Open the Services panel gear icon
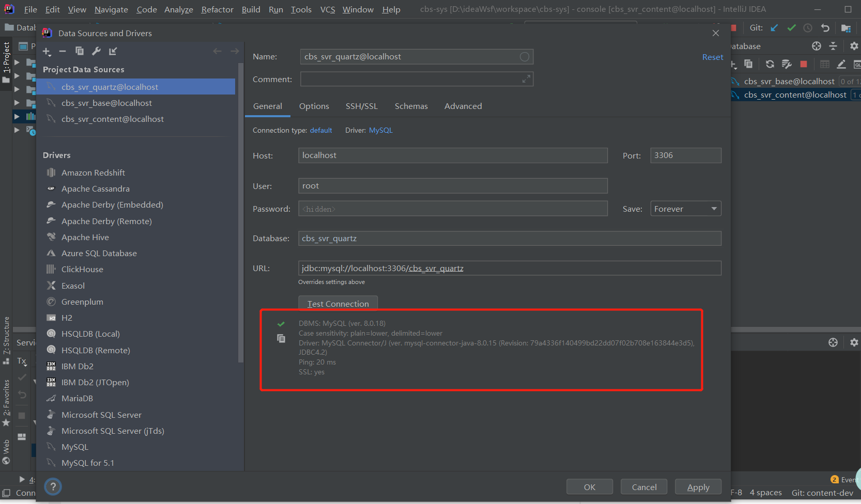Screen dimensions: 861x504 click(854, 342)
